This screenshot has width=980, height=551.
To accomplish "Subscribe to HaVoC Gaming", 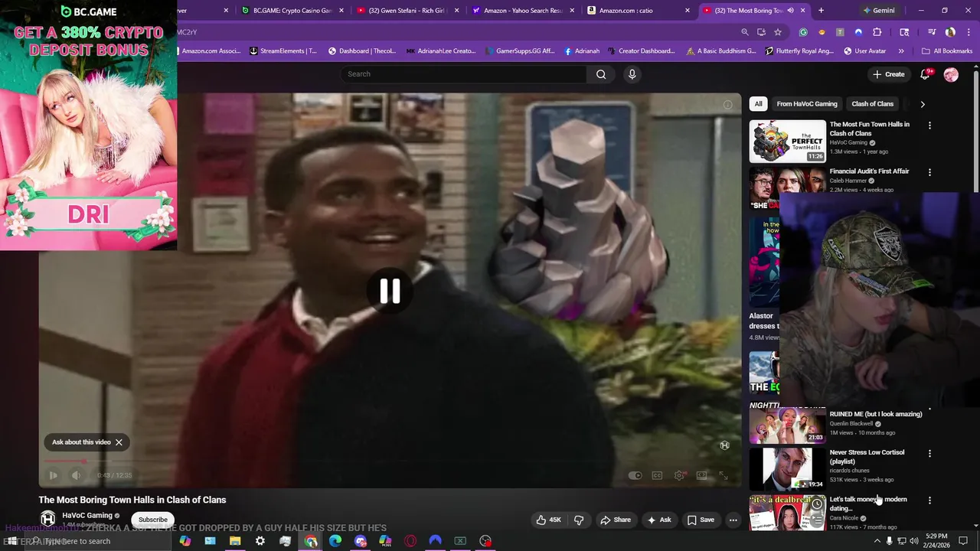I will click(x=152, y=520).
